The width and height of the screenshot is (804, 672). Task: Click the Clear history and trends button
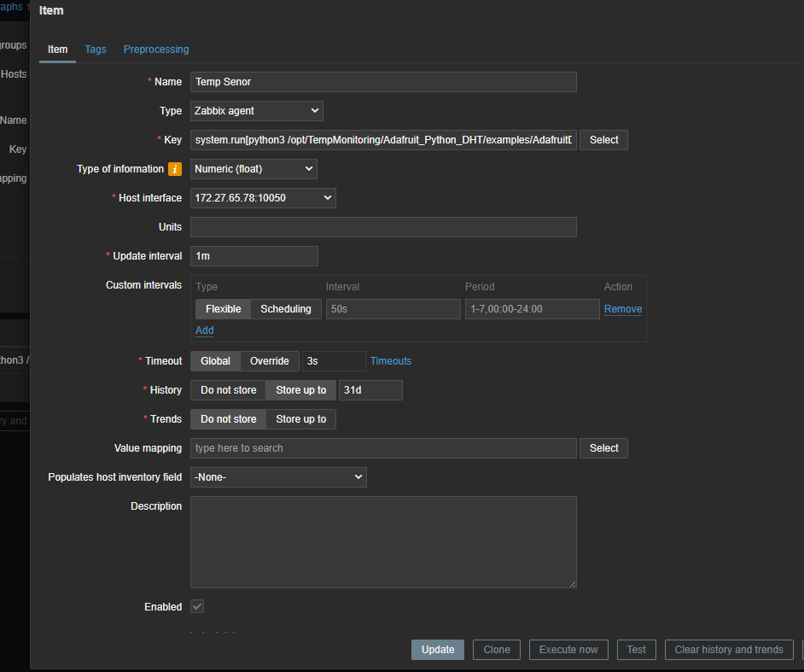click(x=728, y=650)
